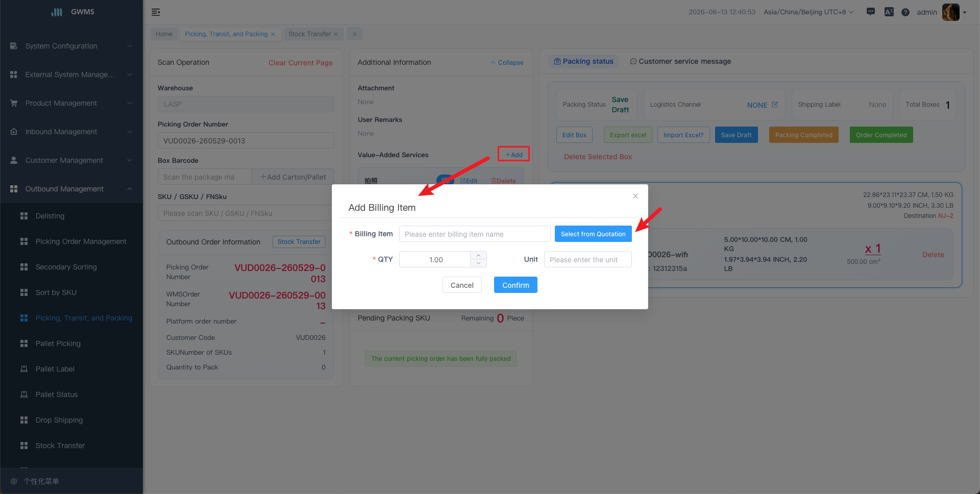
Task: Collapse Additional Information panel
Action: point(507,63)
